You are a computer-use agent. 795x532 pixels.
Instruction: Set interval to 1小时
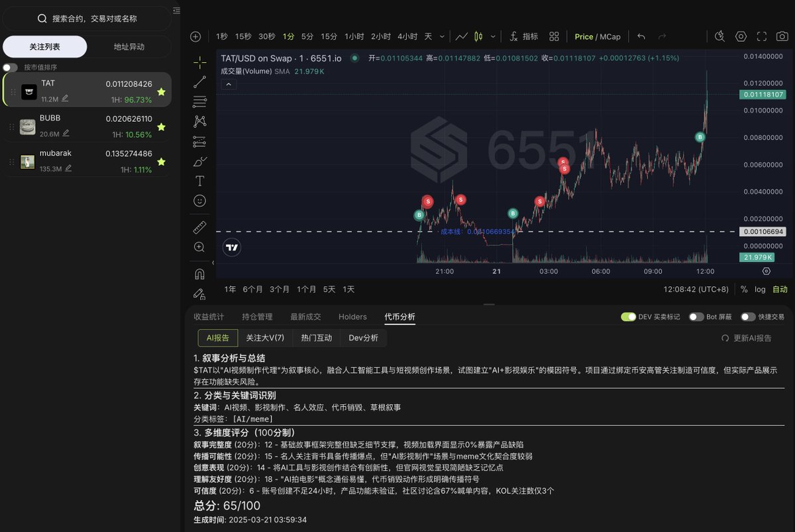[x=355, y=36]
